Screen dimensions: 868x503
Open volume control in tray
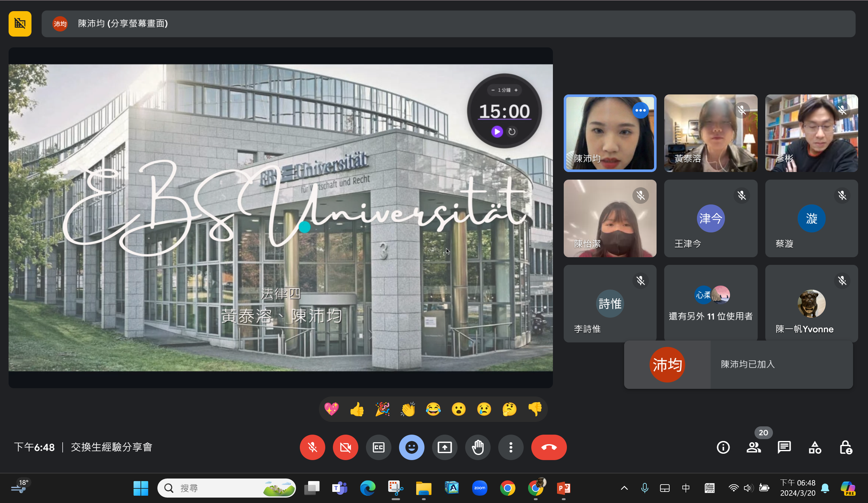(748, 488)
